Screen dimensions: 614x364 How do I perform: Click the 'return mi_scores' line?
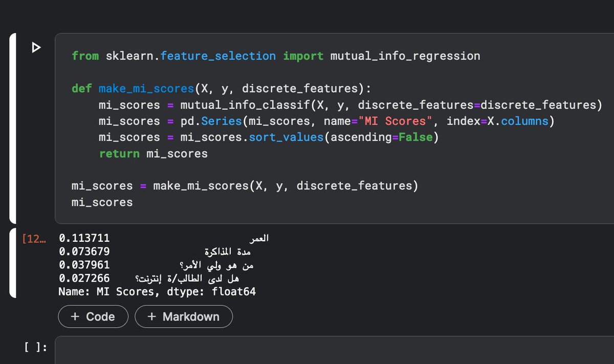click(153, 154)
